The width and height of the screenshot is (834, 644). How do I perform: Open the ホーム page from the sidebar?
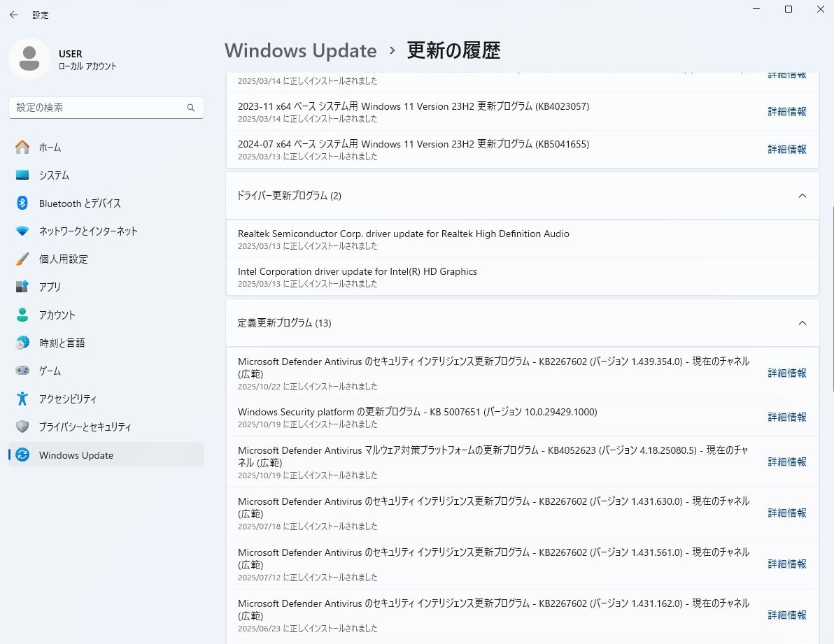(50, 148)
